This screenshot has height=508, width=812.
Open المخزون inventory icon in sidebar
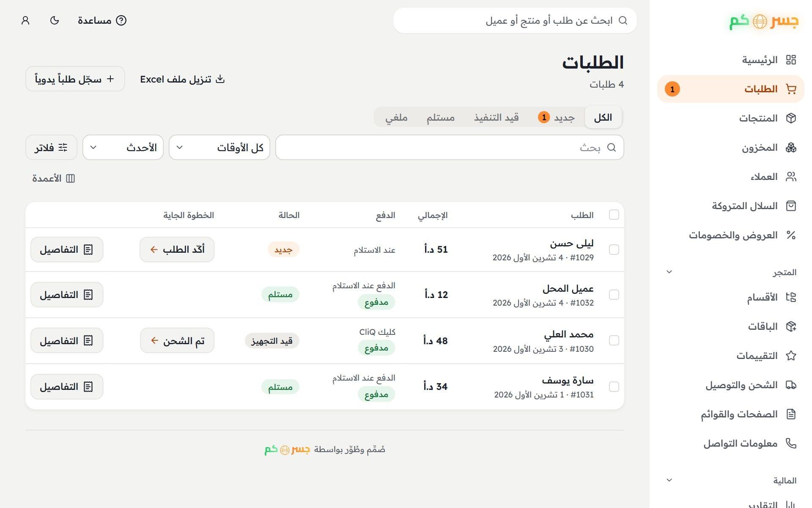pos(791,147)
